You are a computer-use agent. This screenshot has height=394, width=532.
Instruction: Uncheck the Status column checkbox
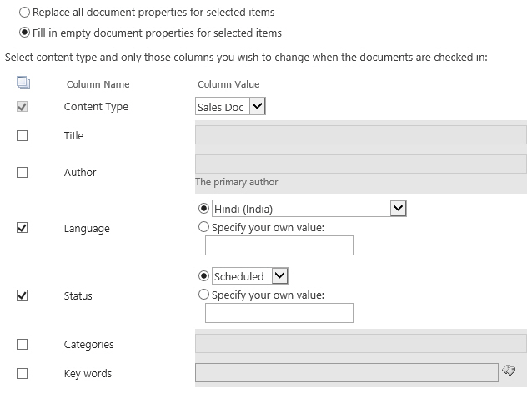[x=22, y=295]
